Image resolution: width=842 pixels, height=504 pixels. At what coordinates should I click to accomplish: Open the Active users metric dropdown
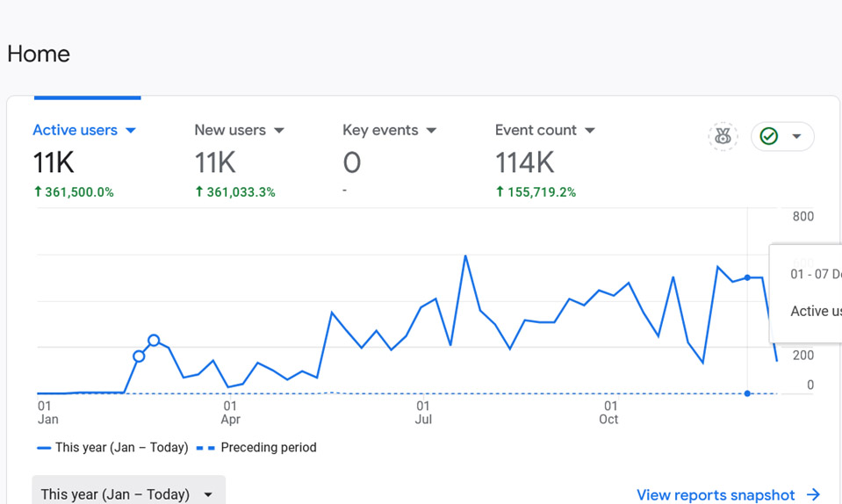click(131, 131)
